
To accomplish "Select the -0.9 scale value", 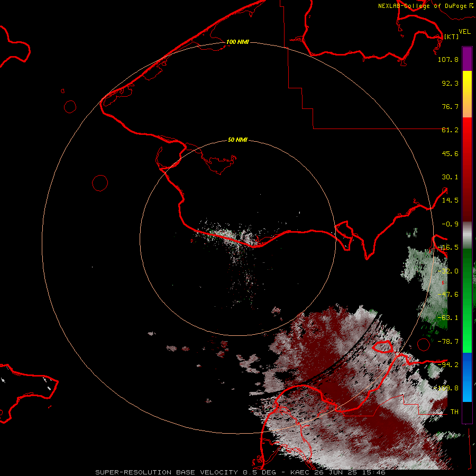I will (450, 224).
